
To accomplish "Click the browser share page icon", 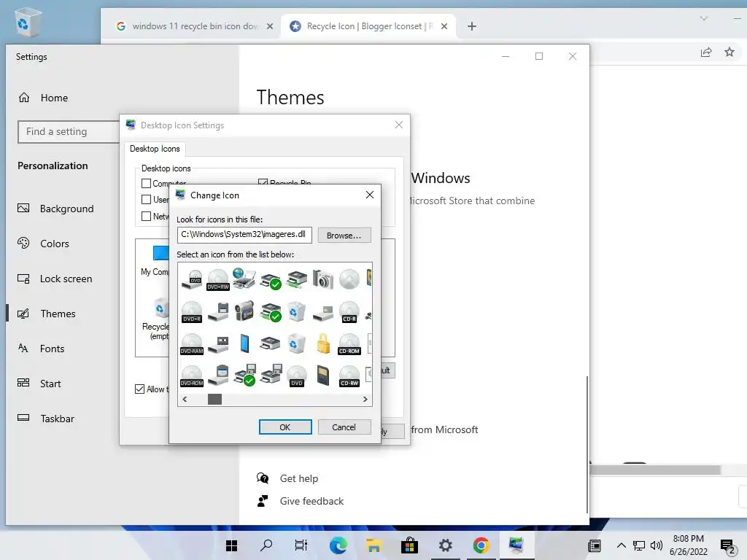I will [x=706, y=52].
